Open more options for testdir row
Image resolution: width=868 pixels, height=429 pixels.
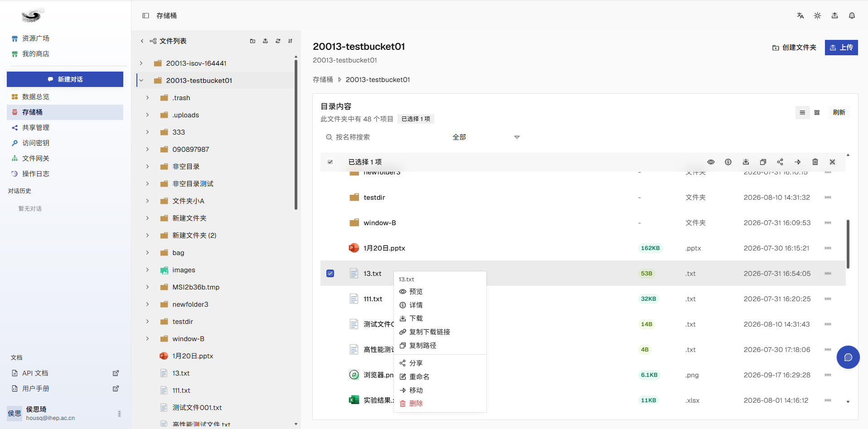[828, 197]
